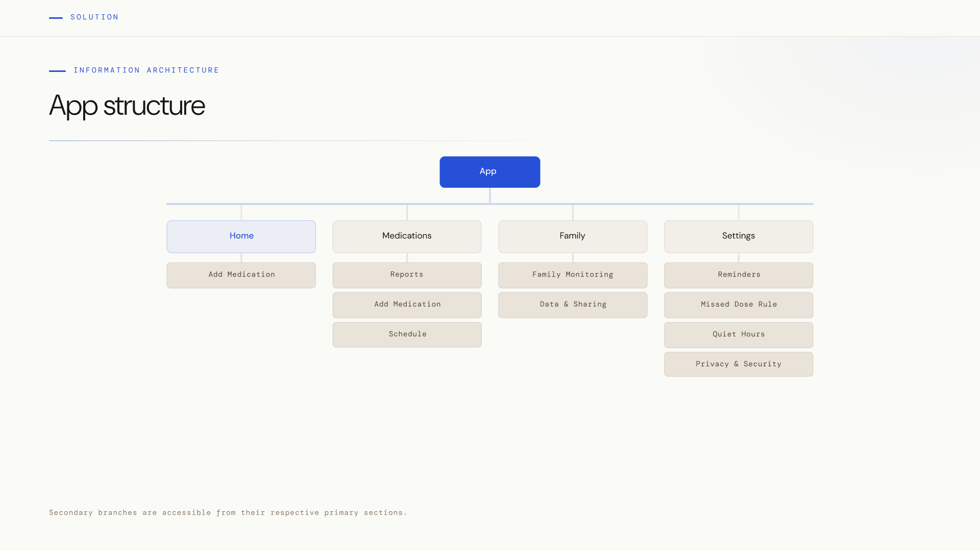Select the Reports node
980x551 pixels.
407,275
